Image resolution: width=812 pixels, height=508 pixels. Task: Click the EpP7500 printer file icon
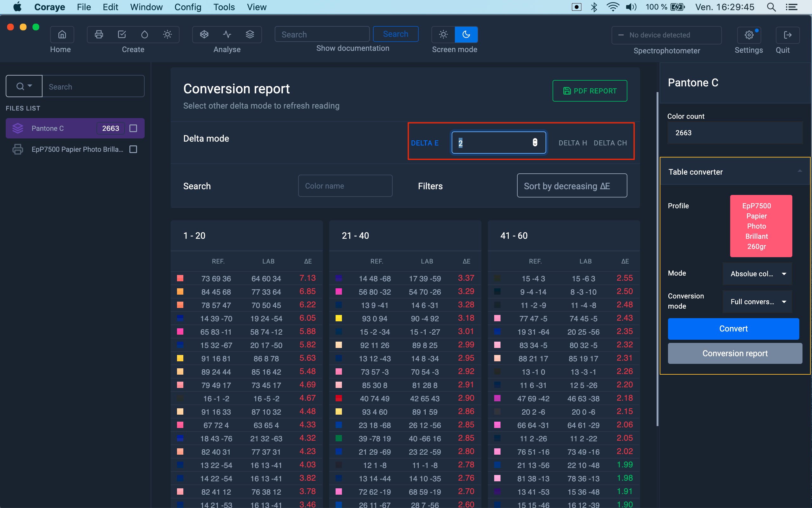(x=18, y=149)
